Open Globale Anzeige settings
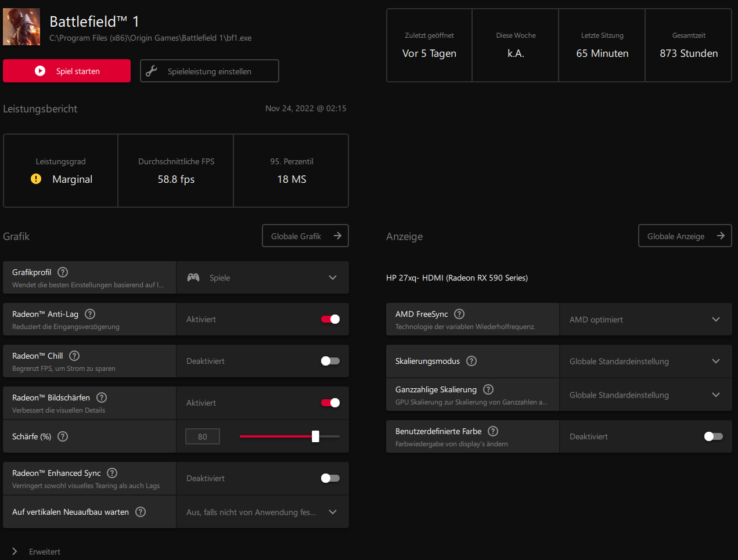Screen dimensions: 738x560 coord(685,236)
